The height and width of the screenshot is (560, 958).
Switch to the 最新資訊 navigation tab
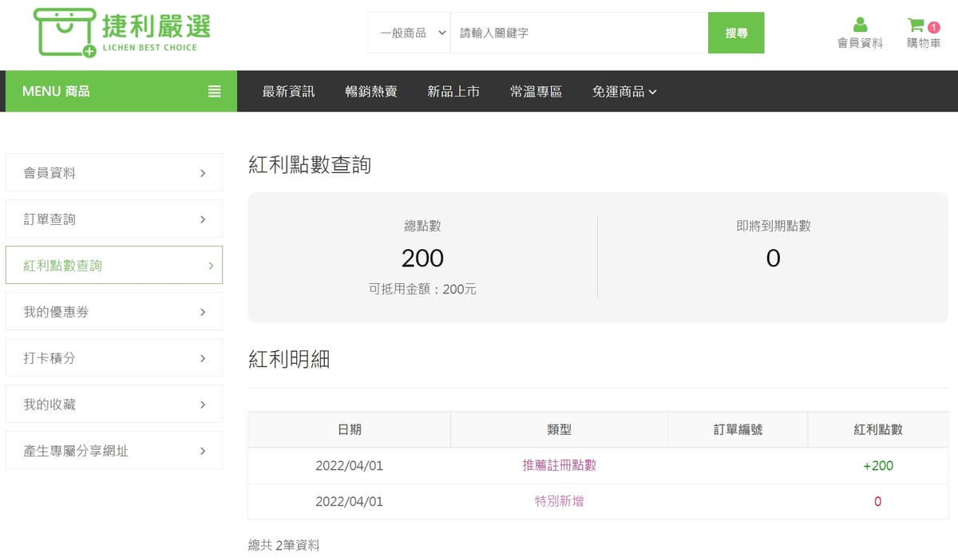[x=287, y=91]
